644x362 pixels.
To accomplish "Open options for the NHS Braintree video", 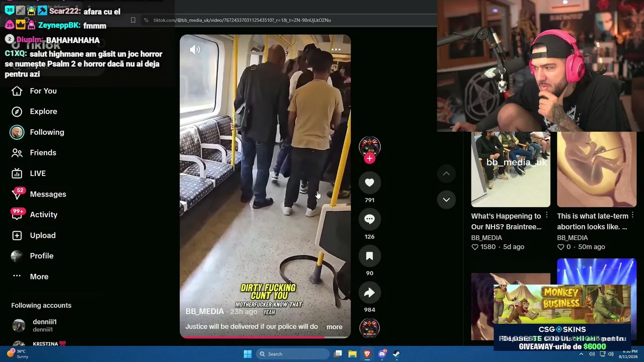I will pyautogui.click(x=546, y=215).
